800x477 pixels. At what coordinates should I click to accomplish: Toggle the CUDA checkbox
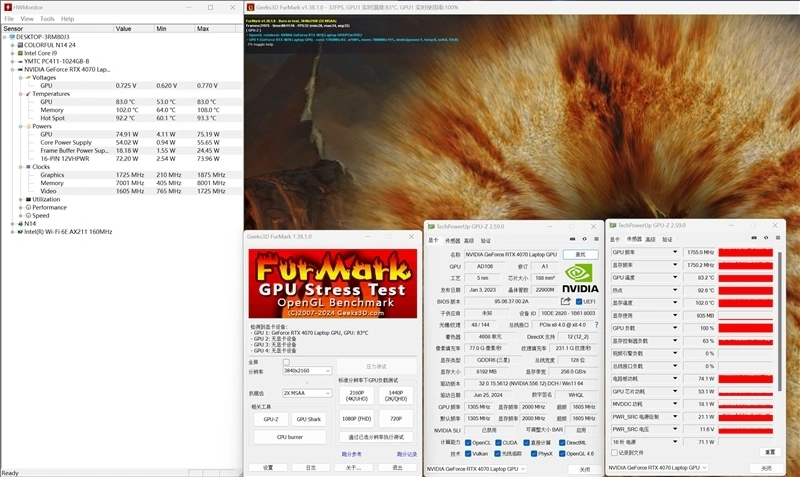(x=498, y=443)
